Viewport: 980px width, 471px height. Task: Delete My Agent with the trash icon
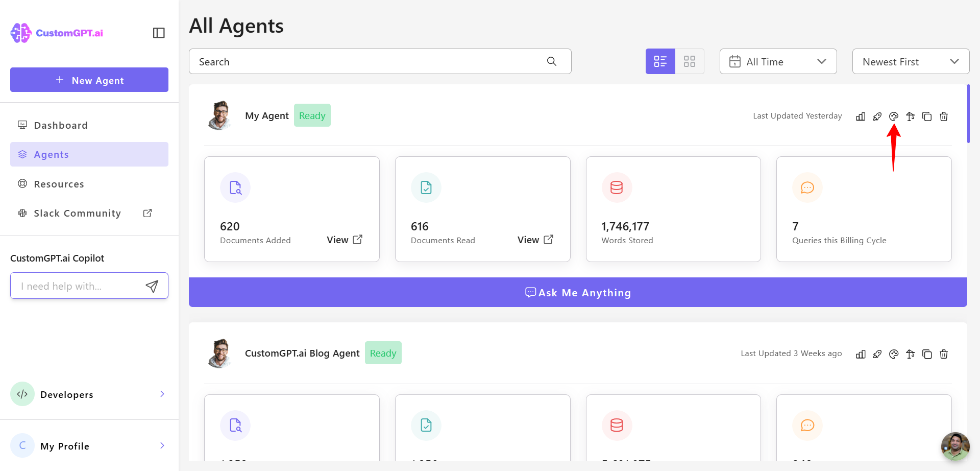(944, 116)
